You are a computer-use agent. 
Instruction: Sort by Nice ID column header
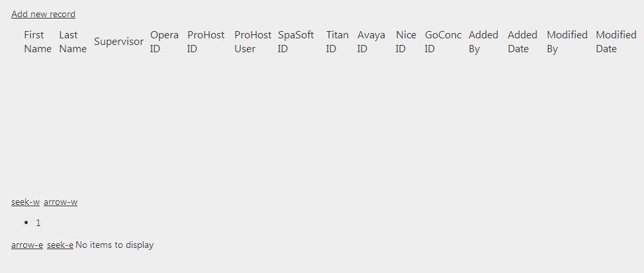[x=405, y=42]
